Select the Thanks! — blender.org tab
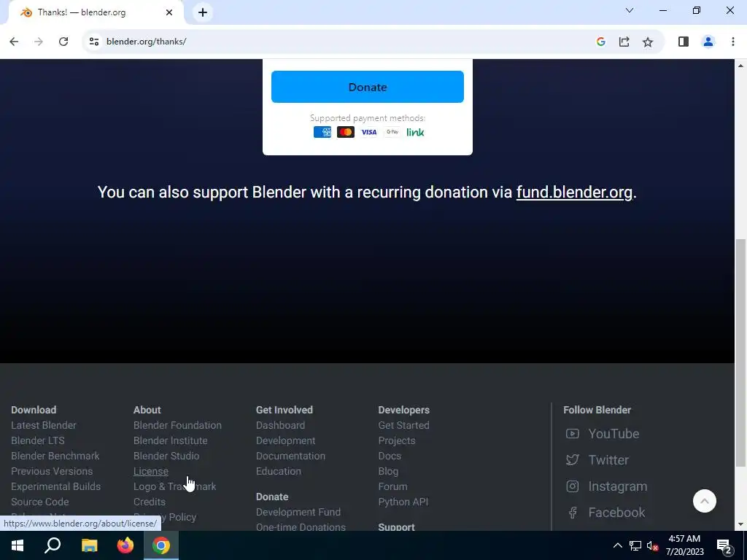 pyautogui.click(x=96, y=12)
